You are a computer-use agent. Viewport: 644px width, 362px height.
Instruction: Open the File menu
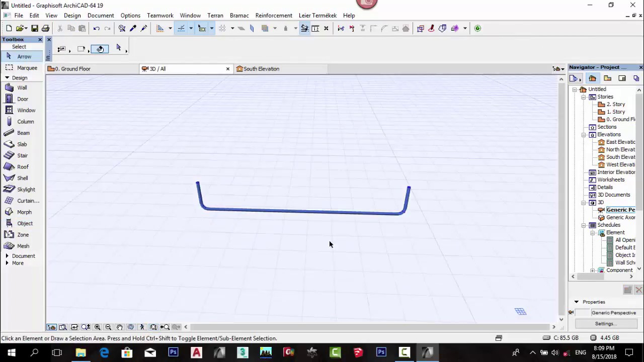click(x=19, y=16)
